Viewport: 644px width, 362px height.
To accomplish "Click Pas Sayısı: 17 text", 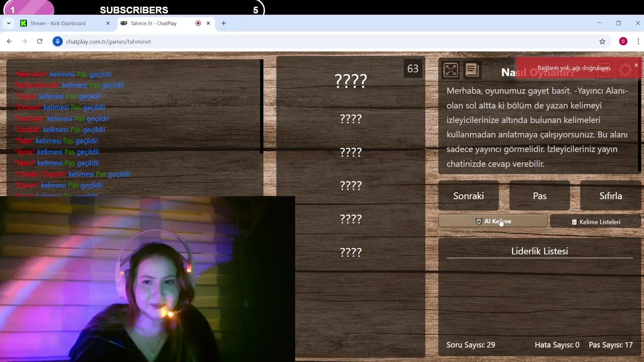I will tap(611, 345).
